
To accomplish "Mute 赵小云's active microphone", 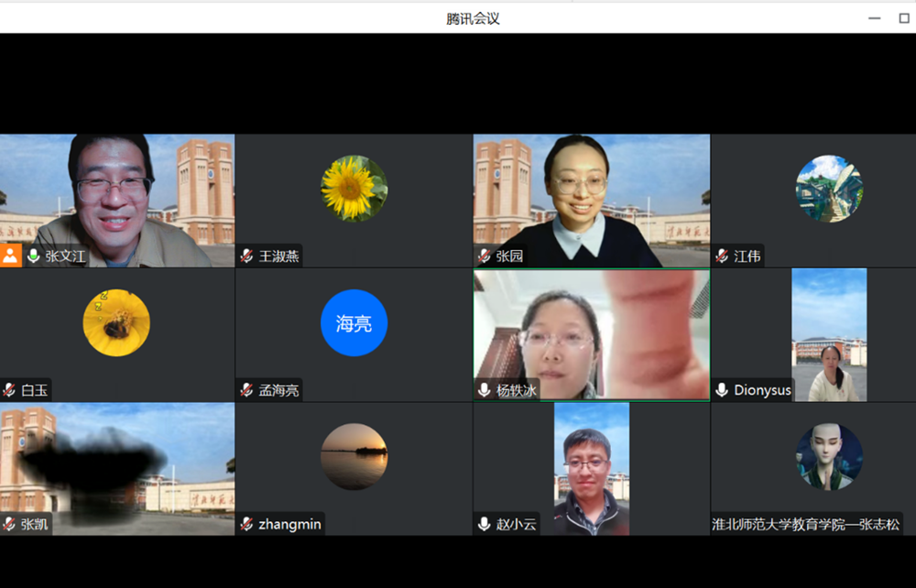I will pyautogui.click(x=483, y=524).
